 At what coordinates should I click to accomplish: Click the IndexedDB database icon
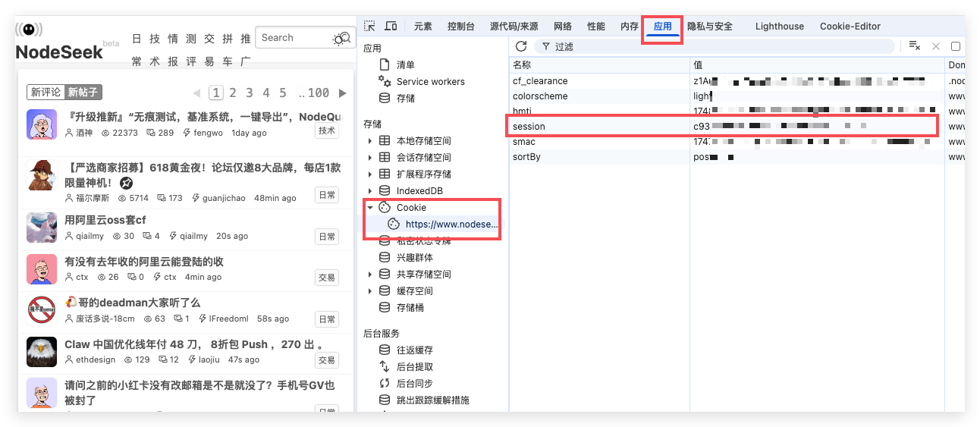coord(385,191)
